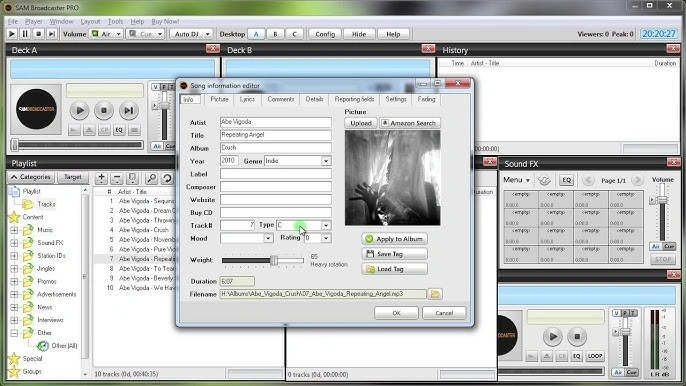Collapse the Other category
Image resolution: width=686 pixels, height=386 pixels.
14,333
